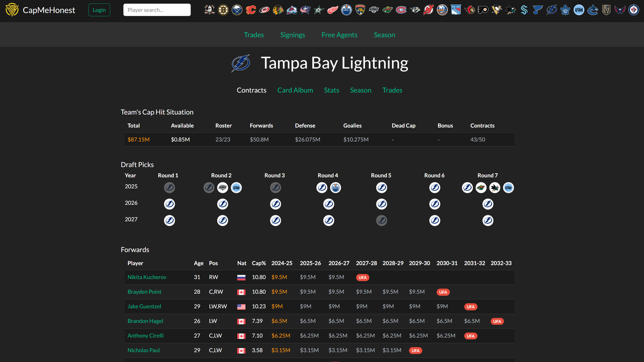Viewport: 644px width, 362px height.
Task: Click the St. Louis Blues logo
Action: pos(538,10)
